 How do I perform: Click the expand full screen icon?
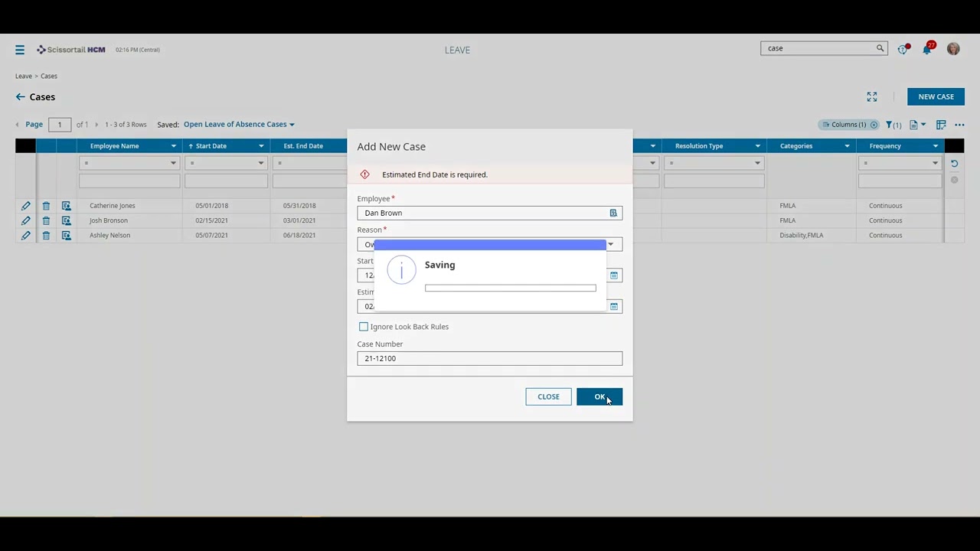coord(871,96)
